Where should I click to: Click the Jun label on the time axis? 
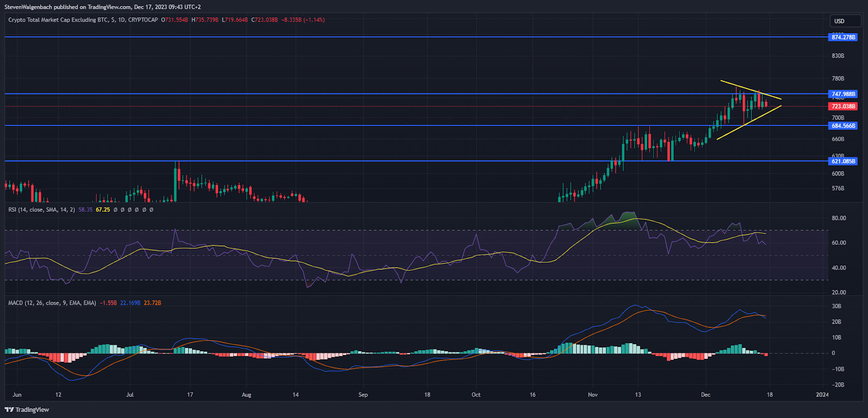17,395
